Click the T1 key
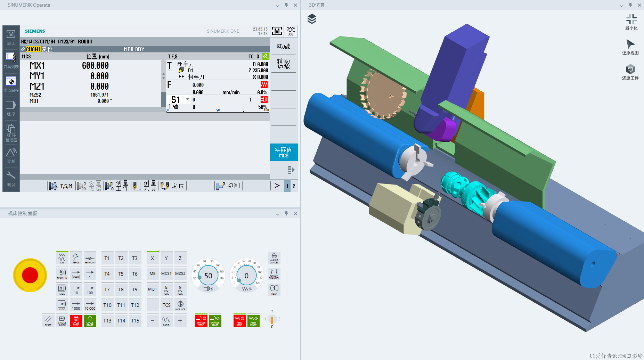 [107, 258]
